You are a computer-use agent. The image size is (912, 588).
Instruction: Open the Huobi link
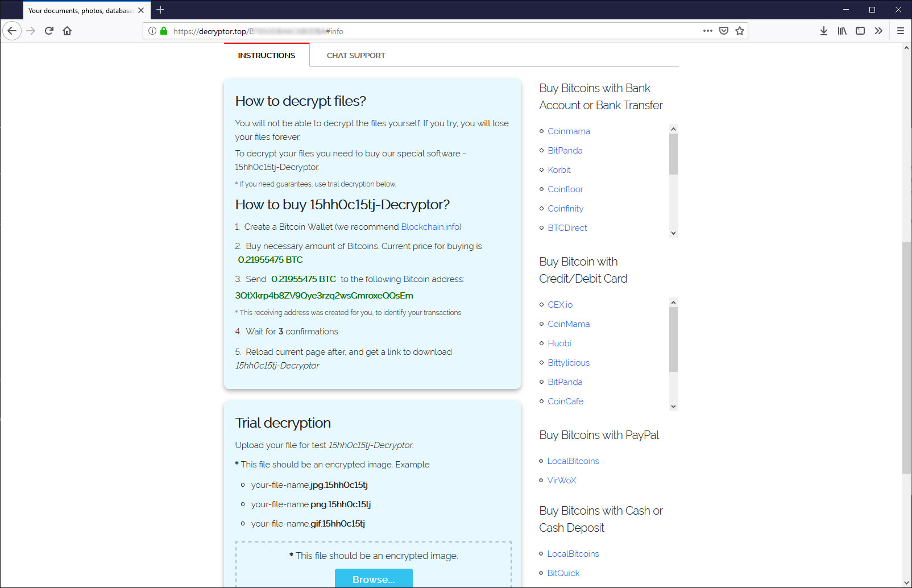pos(559,343)
